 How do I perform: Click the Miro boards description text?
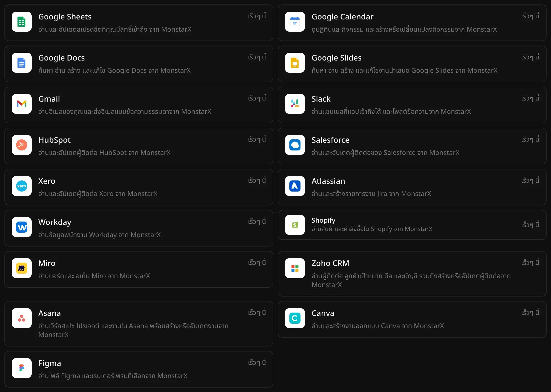coord(94,276)
